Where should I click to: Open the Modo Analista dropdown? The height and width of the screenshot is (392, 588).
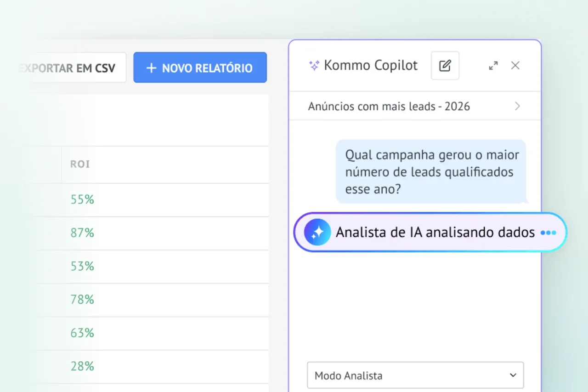(x=415, y=375)
